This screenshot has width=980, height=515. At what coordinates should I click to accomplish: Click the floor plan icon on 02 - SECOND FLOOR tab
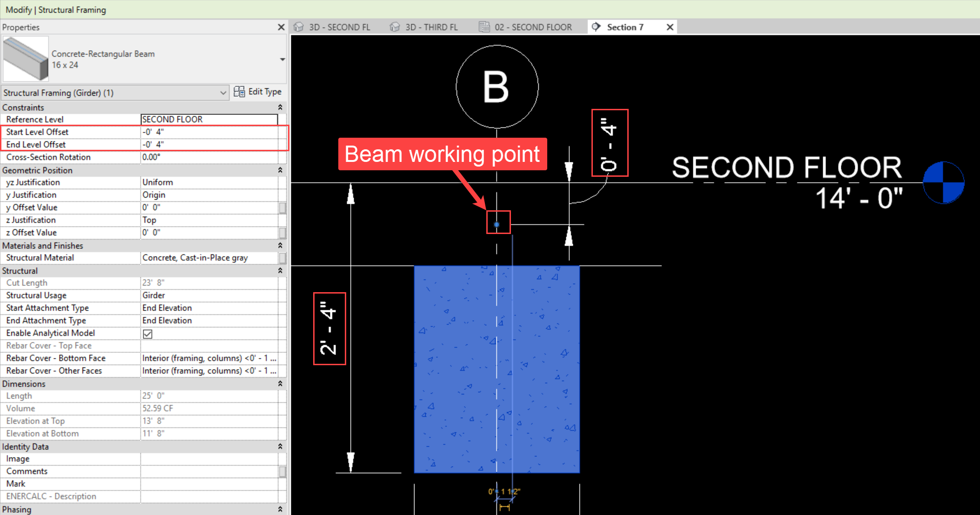(484, 27)
